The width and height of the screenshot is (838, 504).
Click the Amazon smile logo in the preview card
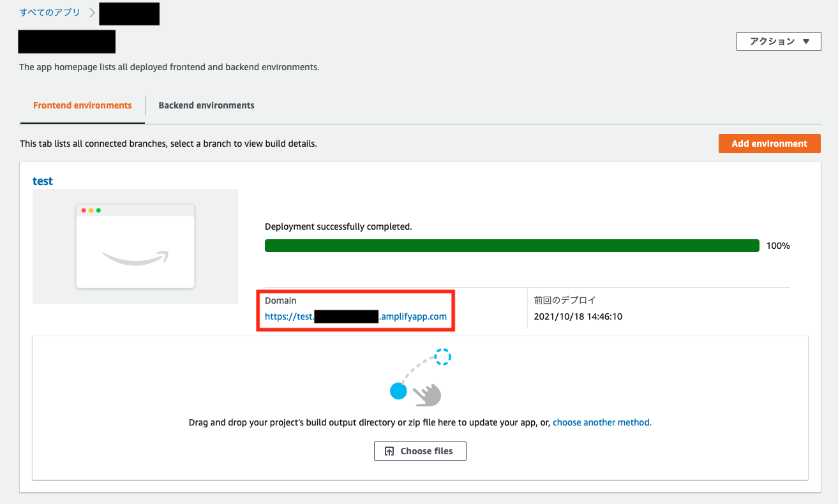click(134, 258)
